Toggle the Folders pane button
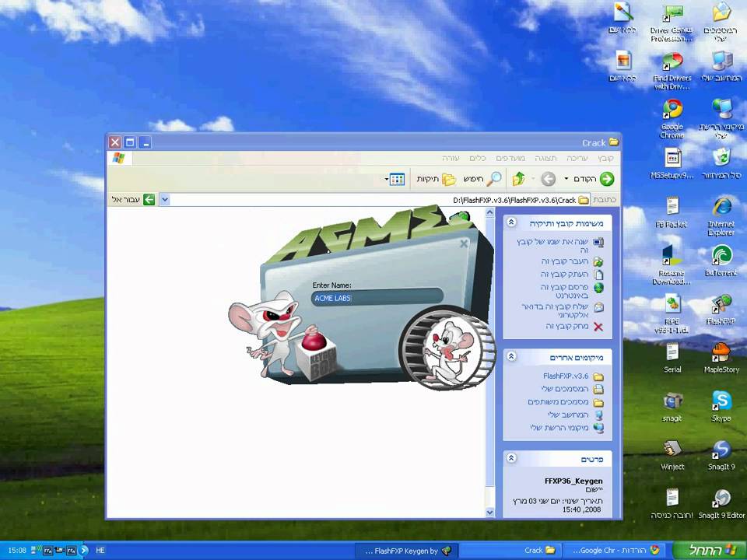 (437, 179)
